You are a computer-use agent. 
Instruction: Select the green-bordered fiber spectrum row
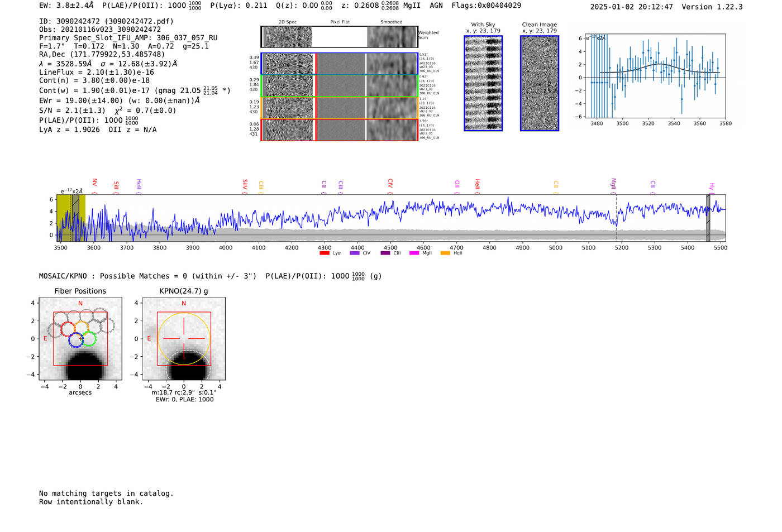(x=339, y=86)
